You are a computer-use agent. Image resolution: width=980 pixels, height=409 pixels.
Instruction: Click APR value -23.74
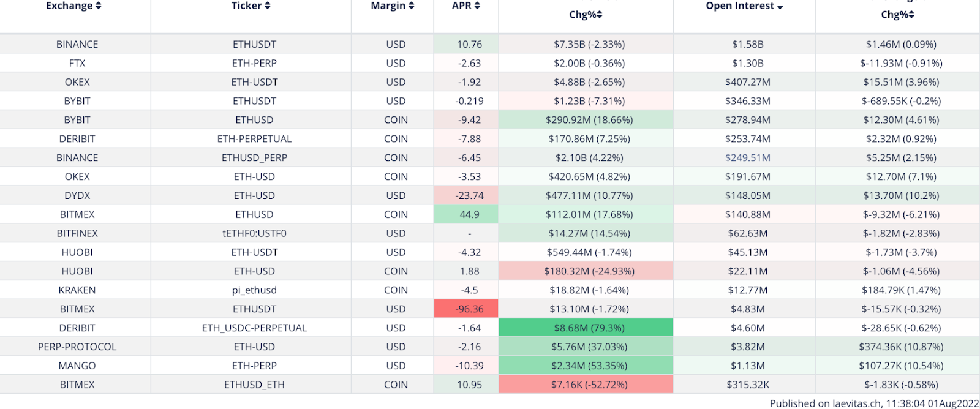coord(466,196)
